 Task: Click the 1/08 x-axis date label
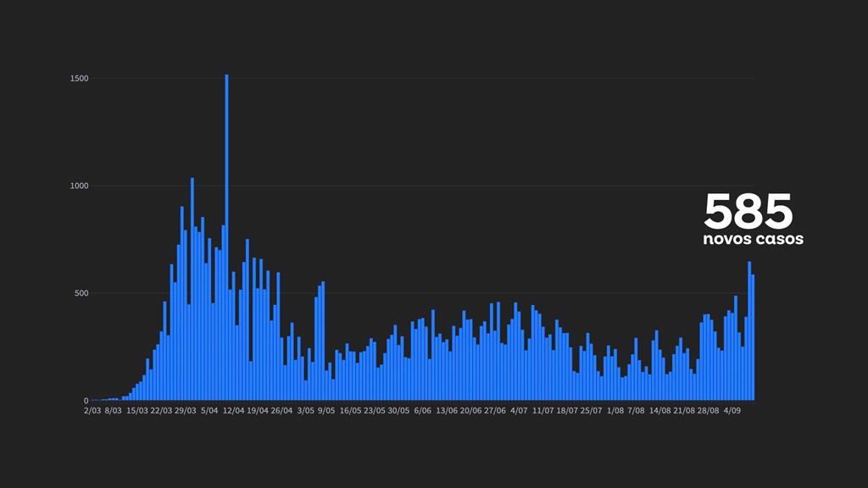[x=615, y=411]
